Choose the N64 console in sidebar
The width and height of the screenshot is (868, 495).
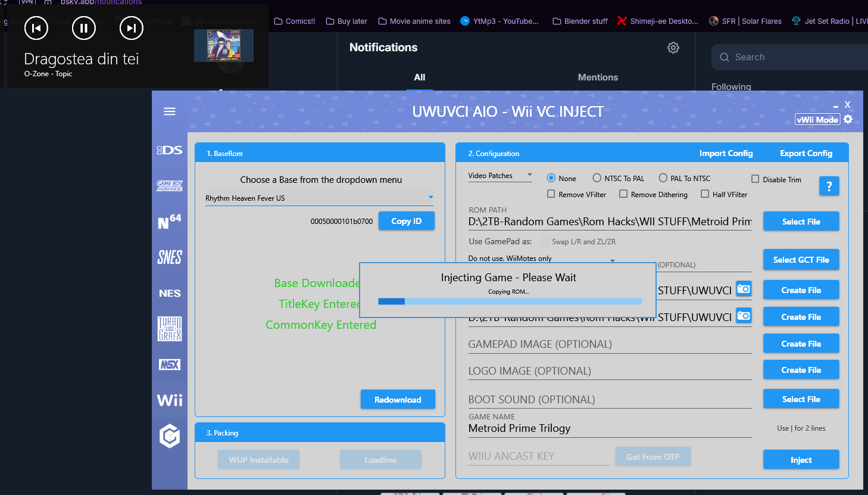(x=170, y=222)
